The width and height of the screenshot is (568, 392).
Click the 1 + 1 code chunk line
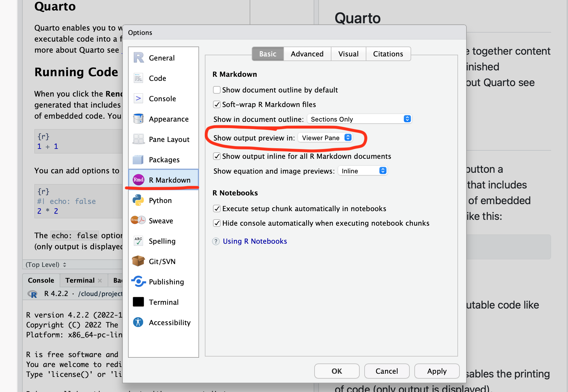point(48,146)
